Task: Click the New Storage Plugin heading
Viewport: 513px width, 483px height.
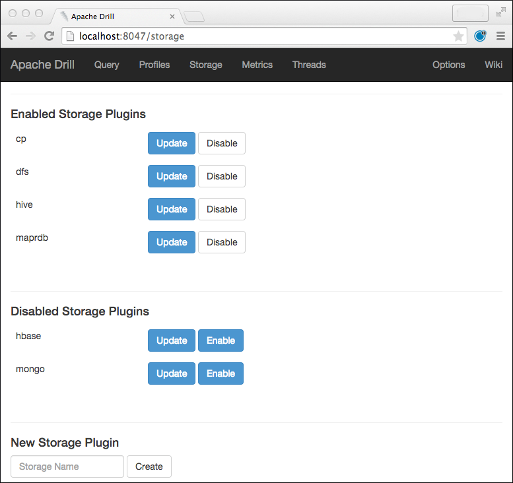Action: click(x=65, y=443)
